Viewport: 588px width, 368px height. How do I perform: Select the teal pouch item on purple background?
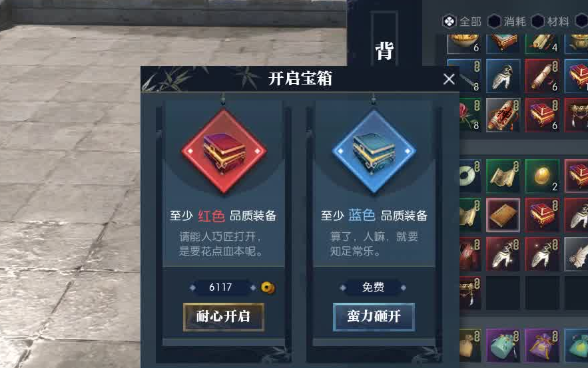click(x=503, y=345)
